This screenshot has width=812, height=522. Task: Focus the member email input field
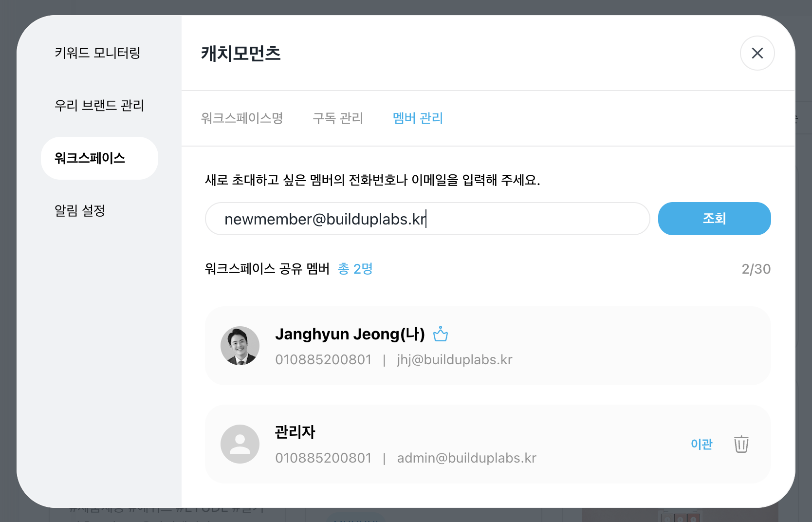coord(427,219)
